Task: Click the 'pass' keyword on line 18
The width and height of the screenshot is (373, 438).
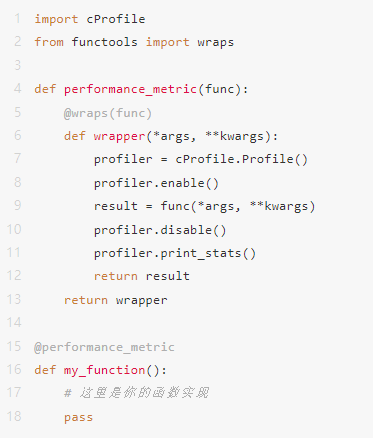Action: (79, 417)
